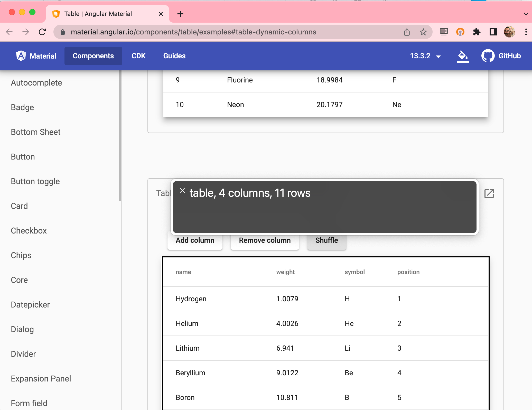The image size is (532, 410).
Task: Click the Angular Material logo
Action: point(21,55)
